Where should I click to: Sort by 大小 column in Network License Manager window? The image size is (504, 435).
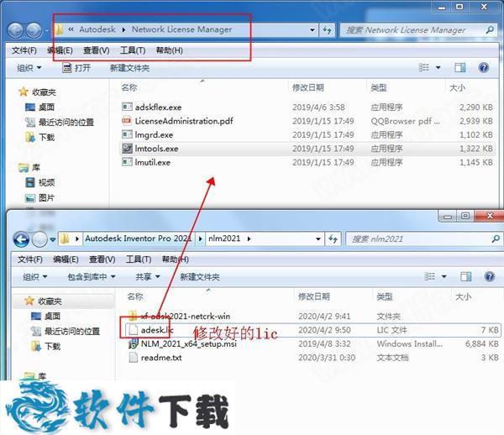tap(457, 87)
